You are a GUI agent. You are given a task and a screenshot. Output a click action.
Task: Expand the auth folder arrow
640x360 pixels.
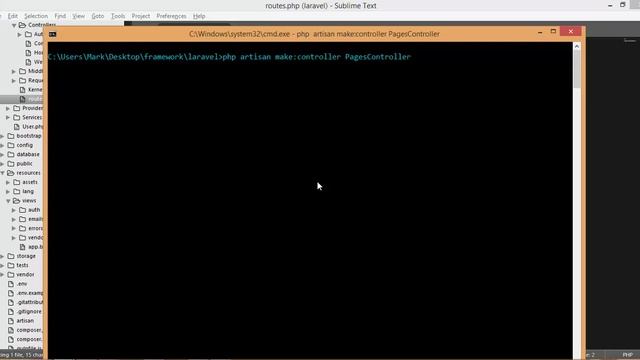(14, 210)
